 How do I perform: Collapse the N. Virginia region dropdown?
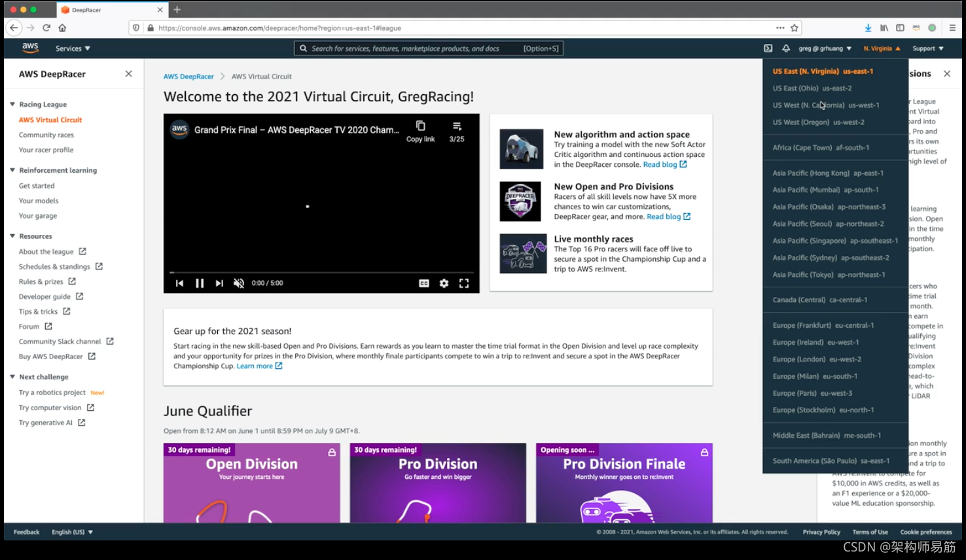[882, 48]
